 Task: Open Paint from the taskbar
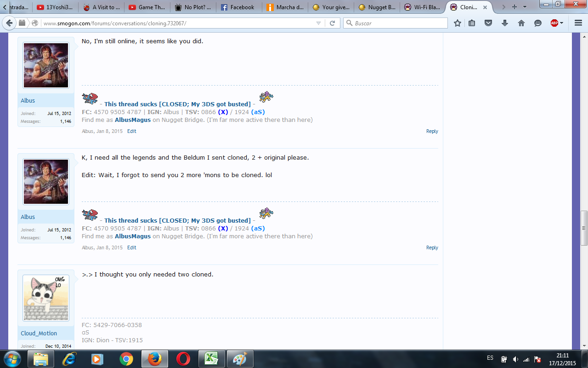pyautogui.click(x=240, y=358)
